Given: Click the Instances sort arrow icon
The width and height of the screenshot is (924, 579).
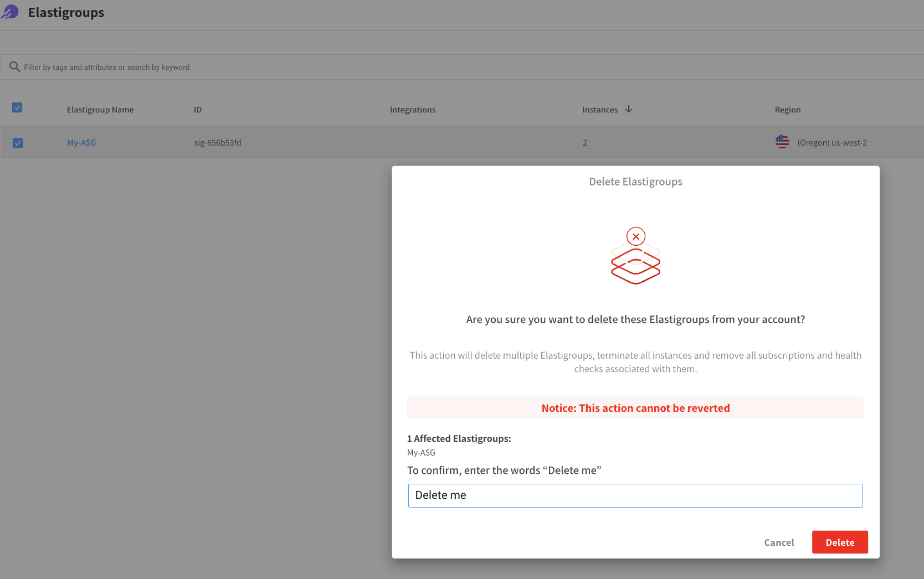Looking at the screenshot, I should coord(629,109).
